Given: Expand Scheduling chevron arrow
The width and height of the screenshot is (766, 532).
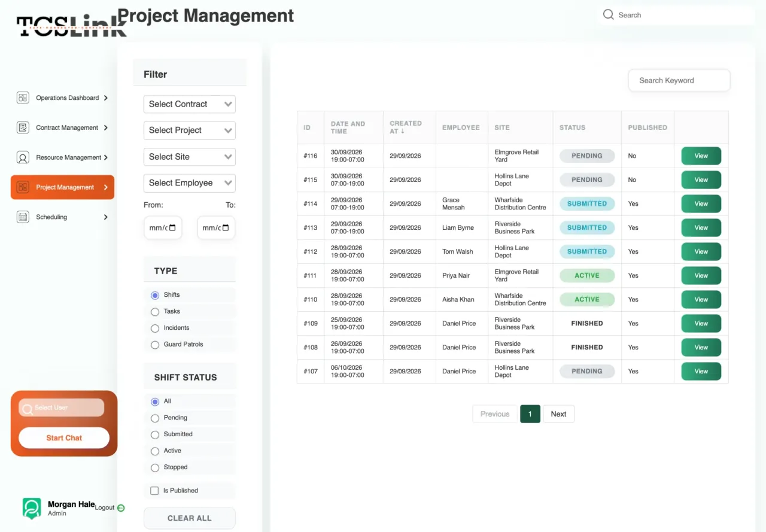Looking at the screenshot, I should 106,217.
